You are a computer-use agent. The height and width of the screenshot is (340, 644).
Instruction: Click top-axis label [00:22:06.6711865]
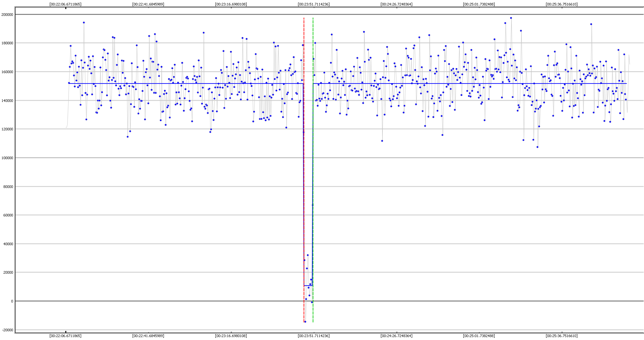point(66,4)
